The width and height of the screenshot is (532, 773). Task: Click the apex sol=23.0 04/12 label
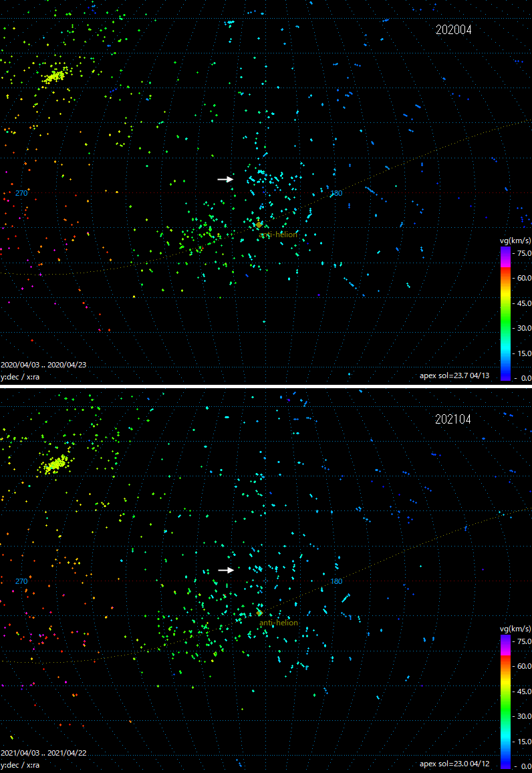454,764
